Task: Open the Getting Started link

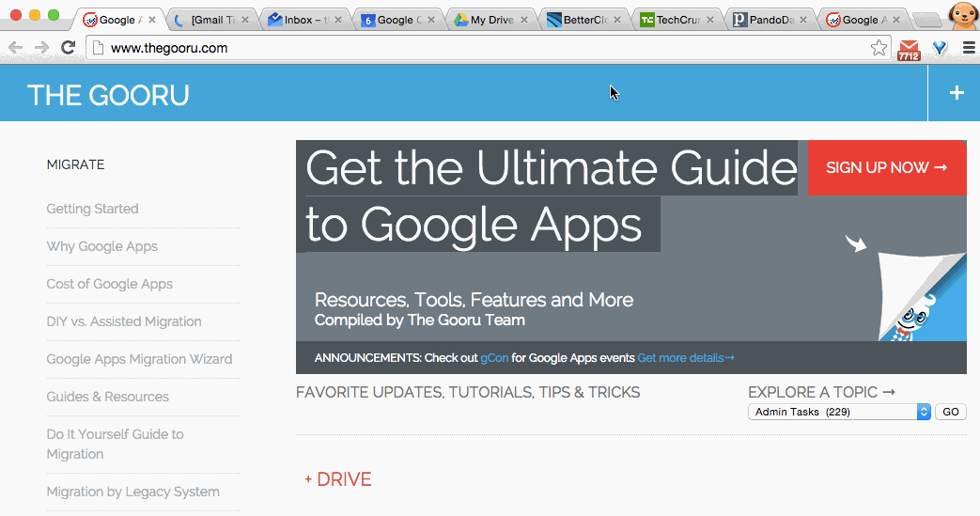Action: click(92, 209)
